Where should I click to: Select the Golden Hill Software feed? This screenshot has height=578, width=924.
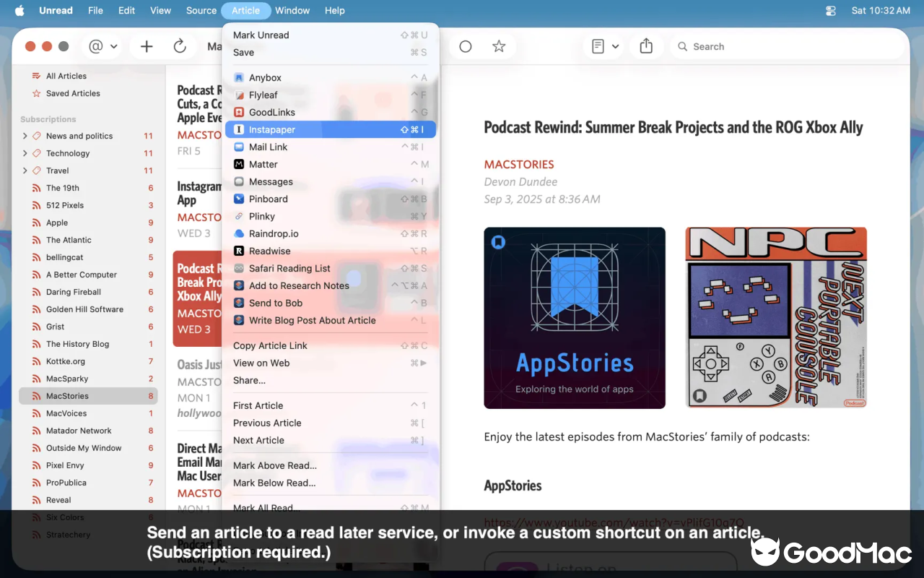point(88,309)
